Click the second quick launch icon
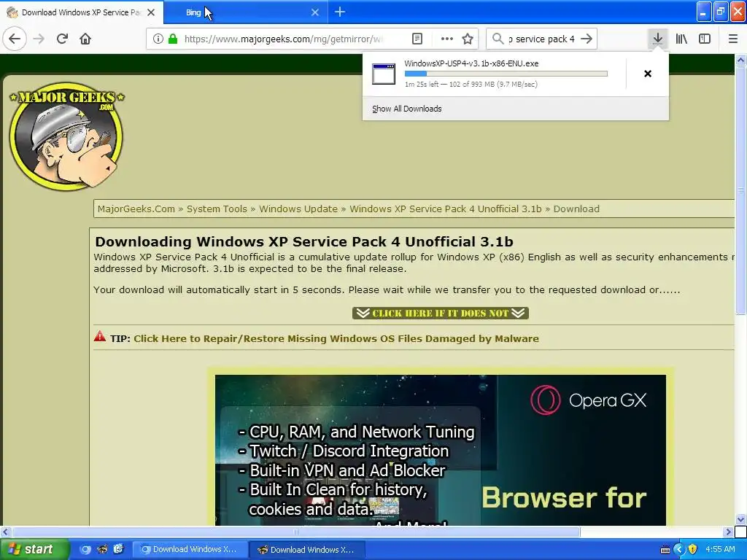Image resolution: width=747 pixels, height=560 pixels. (102, 549)
